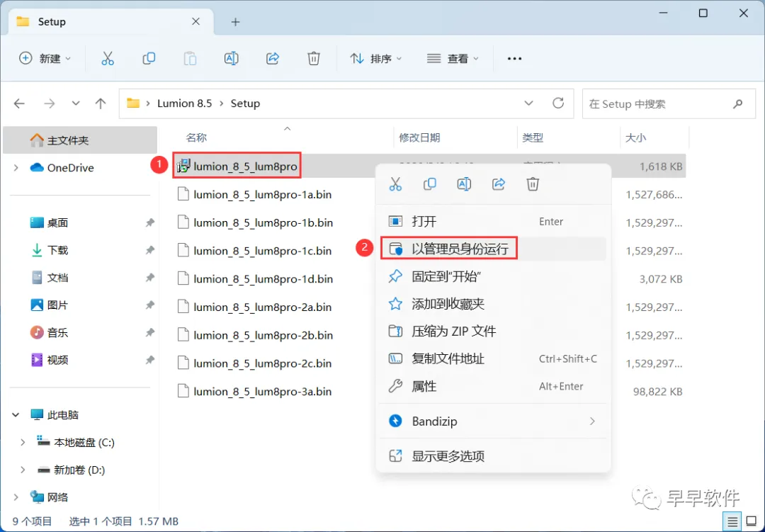
Task: Click the Rename icon in the toolbar
Action: [x=231, y=59]
